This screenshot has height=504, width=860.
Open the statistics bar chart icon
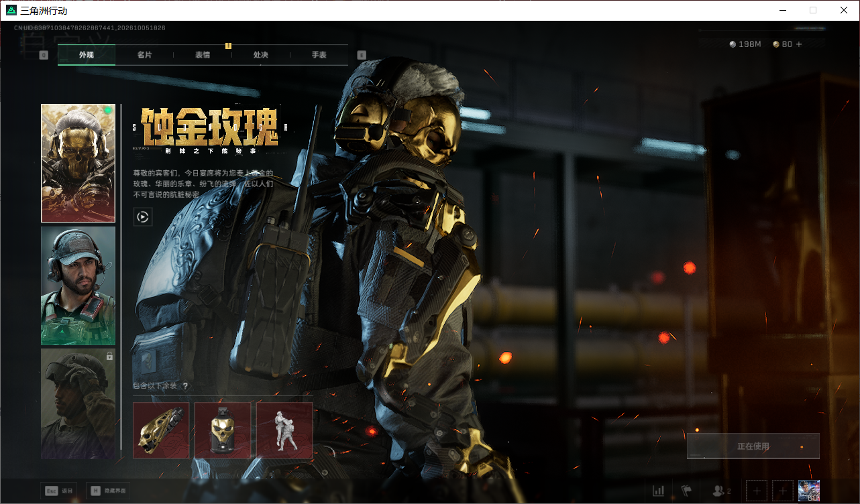(659, 491)
